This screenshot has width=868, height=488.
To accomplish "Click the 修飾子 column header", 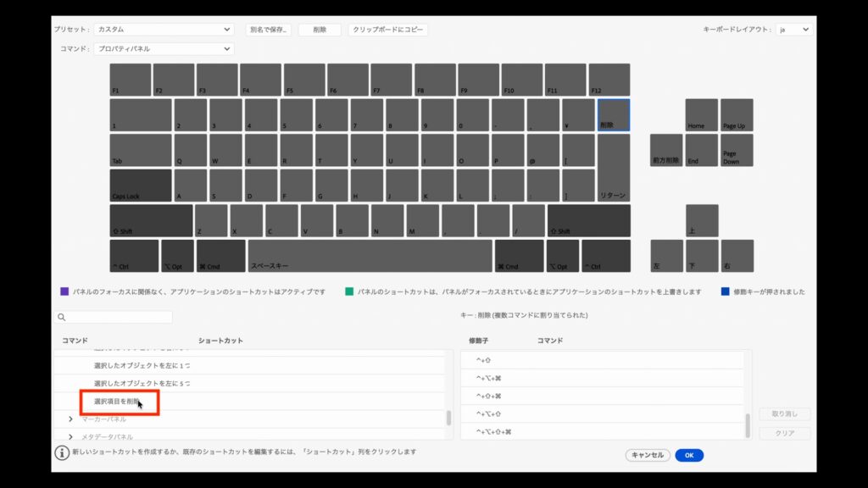I will [478, 341].
